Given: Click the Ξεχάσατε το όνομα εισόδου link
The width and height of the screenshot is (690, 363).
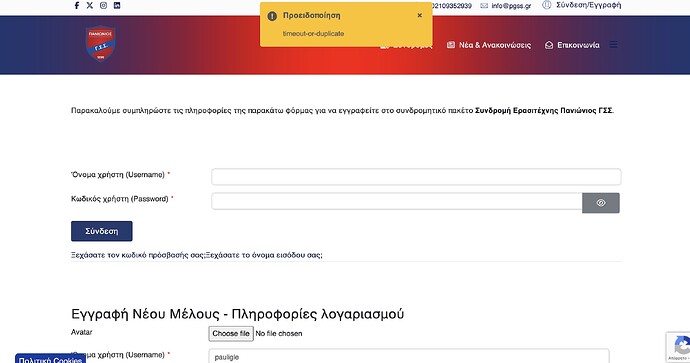Looking at the screenshot, I should 264,255.
